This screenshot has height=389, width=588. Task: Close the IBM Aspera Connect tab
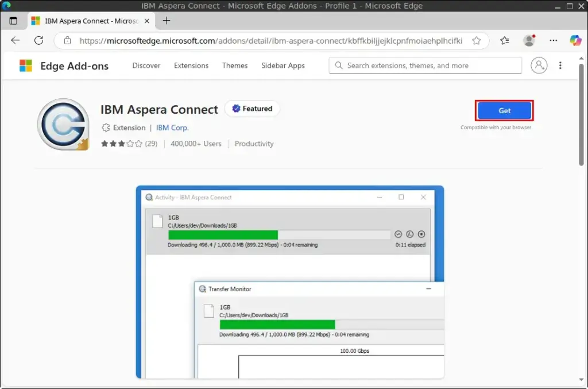click(147, 21)
